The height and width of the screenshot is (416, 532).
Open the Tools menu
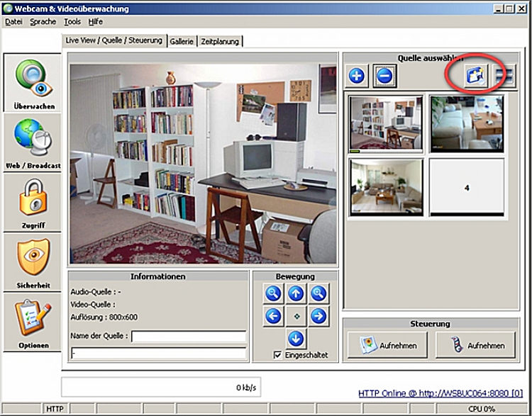72,22
